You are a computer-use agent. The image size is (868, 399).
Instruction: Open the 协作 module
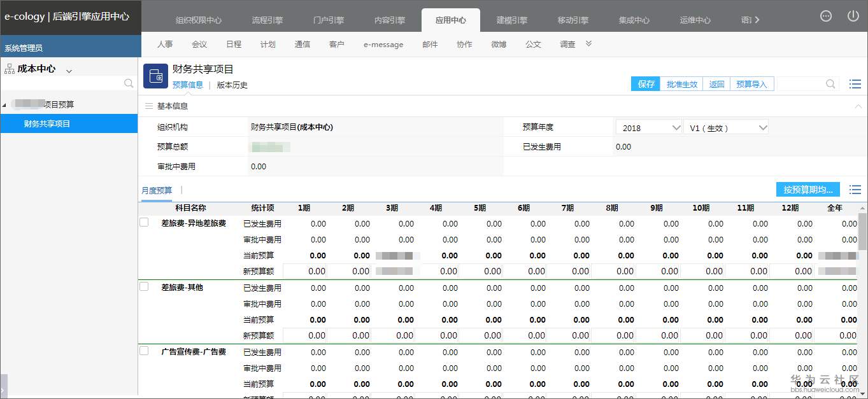tap(464, 45)
